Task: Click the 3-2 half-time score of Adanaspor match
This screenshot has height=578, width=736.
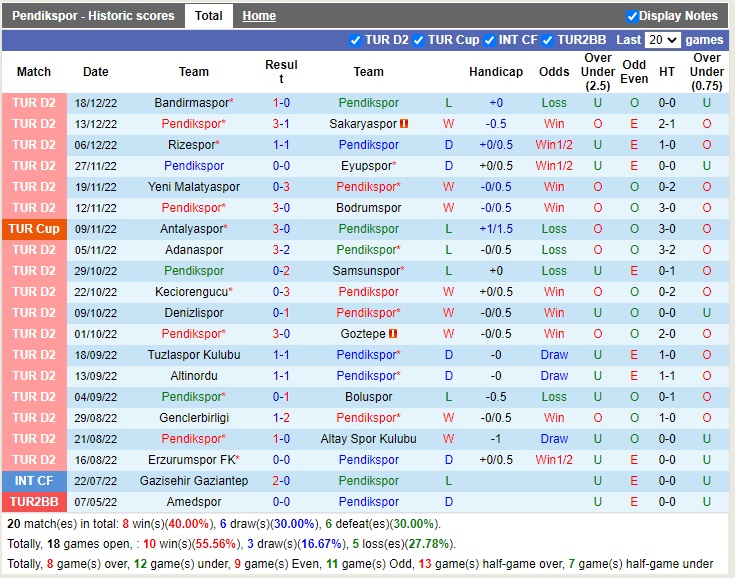Action: pos(667,250)
